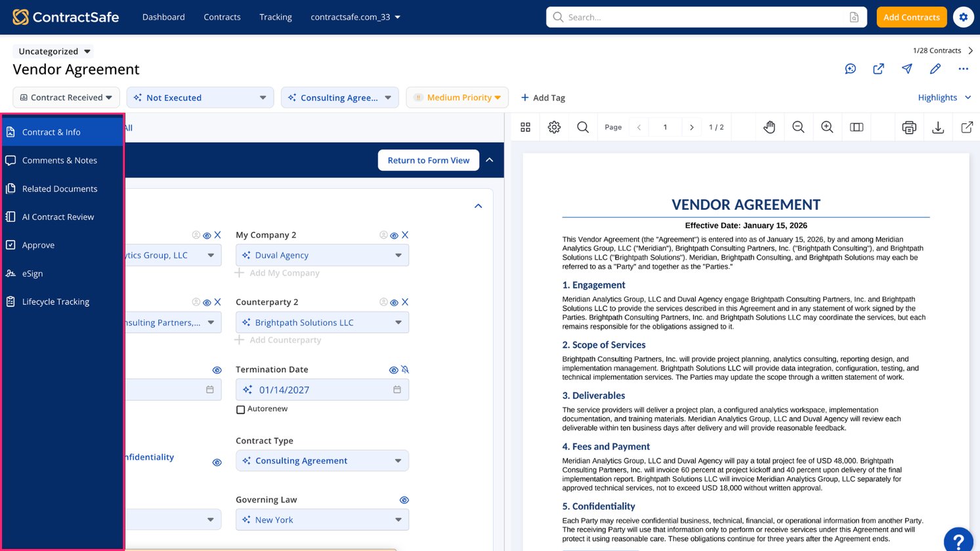Send the contract via paper plane icon

point(907,69)
